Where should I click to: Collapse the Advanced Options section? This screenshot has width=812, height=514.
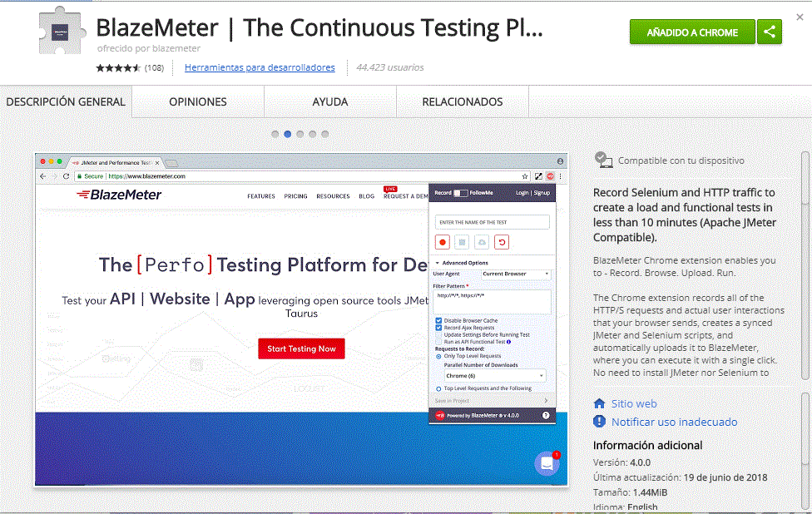click(x=462, y=263)
